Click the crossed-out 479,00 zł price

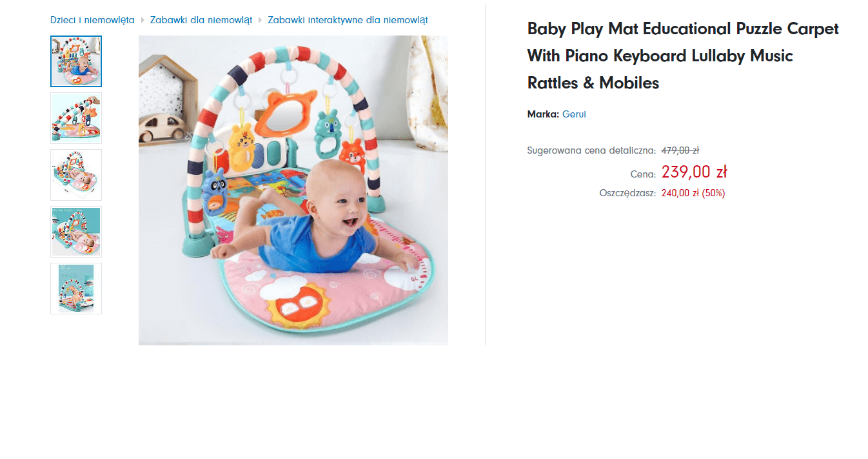tap(680, 150)
